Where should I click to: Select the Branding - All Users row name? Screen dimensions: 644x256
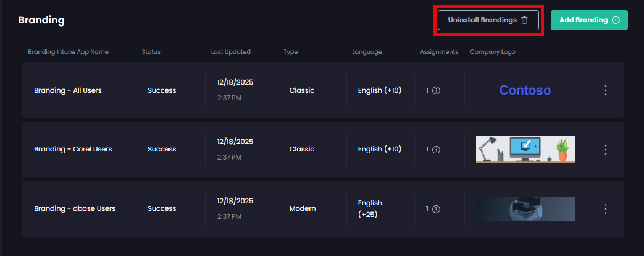(x=68, y=90)
